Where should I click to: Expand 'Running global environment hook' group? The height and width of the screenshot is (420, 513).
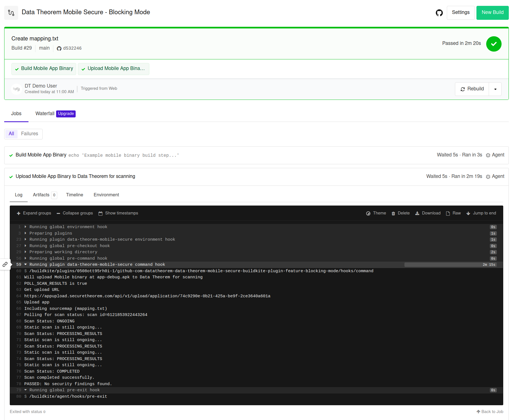pyautogui.click(x=25, y=227)
